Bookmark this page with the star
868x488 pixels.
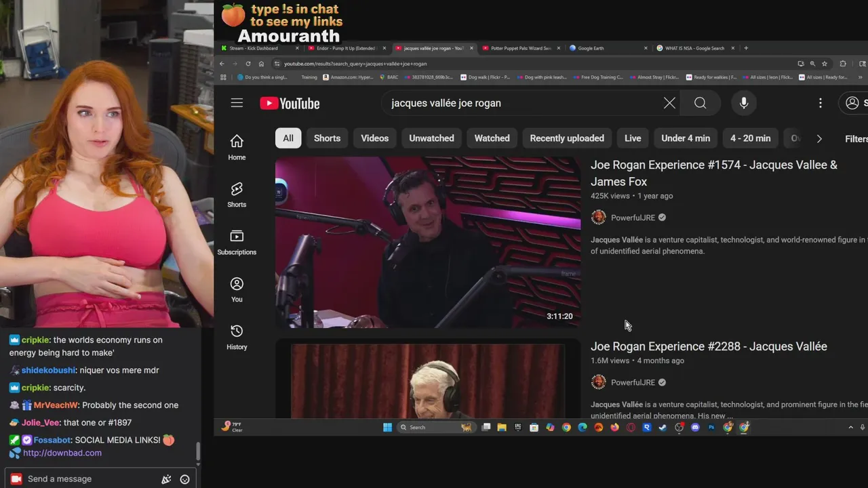(825, 64)
